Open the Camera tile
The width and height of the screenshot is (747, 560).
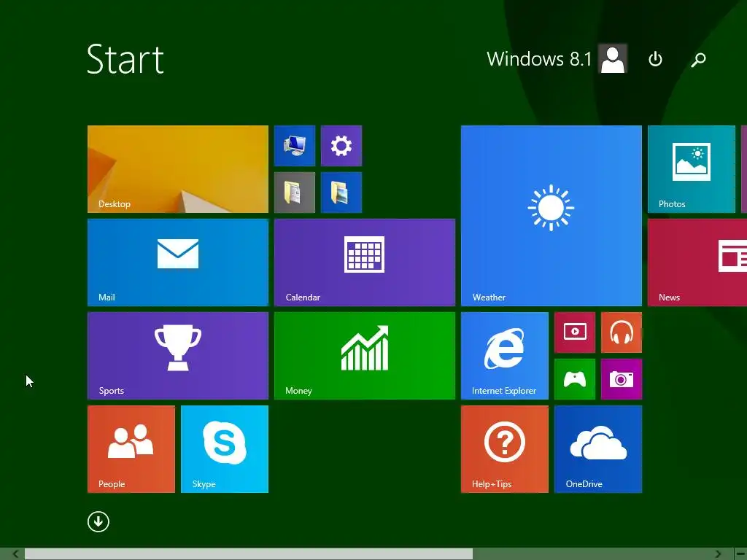(x=622, y=379)
